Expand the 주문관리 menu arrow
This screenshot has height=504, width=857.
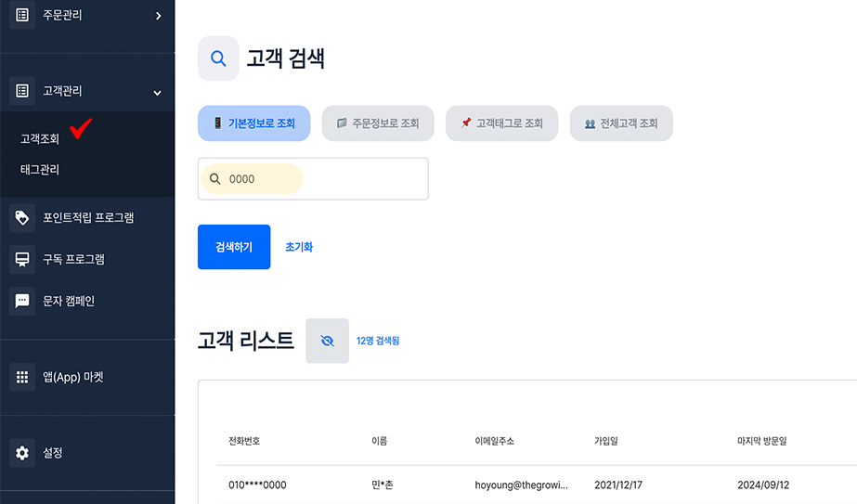click(158, 16)
